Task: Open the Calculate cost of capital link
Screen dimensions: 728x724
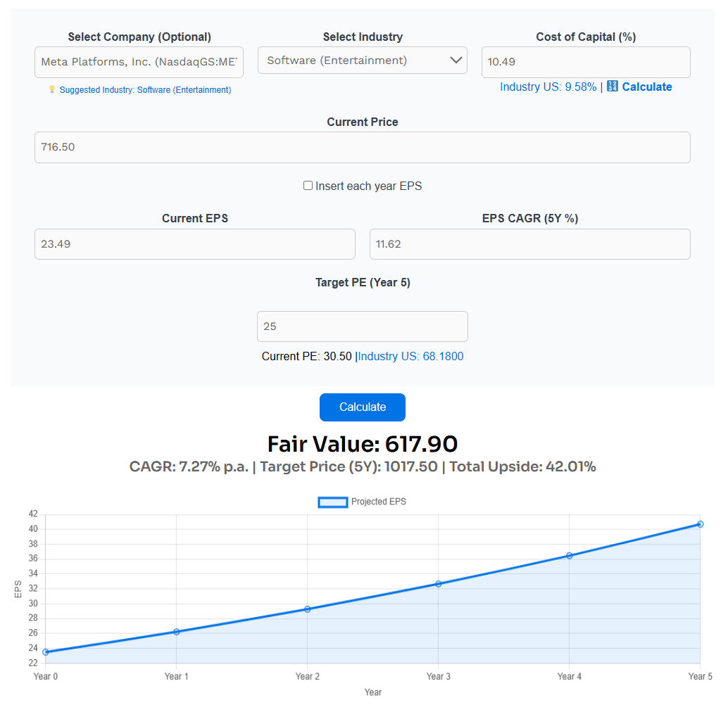Action: tap(647, 87)
